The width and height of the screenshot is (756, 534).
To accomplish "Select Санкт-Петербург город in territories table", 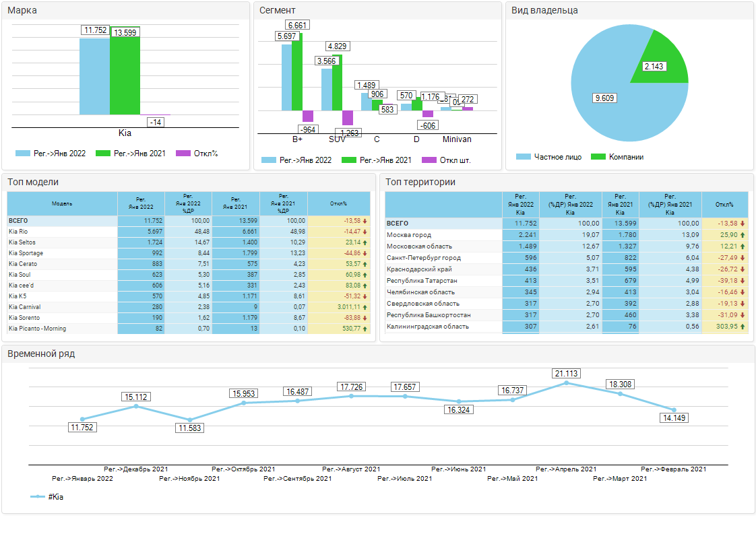I will pos(423,258).
